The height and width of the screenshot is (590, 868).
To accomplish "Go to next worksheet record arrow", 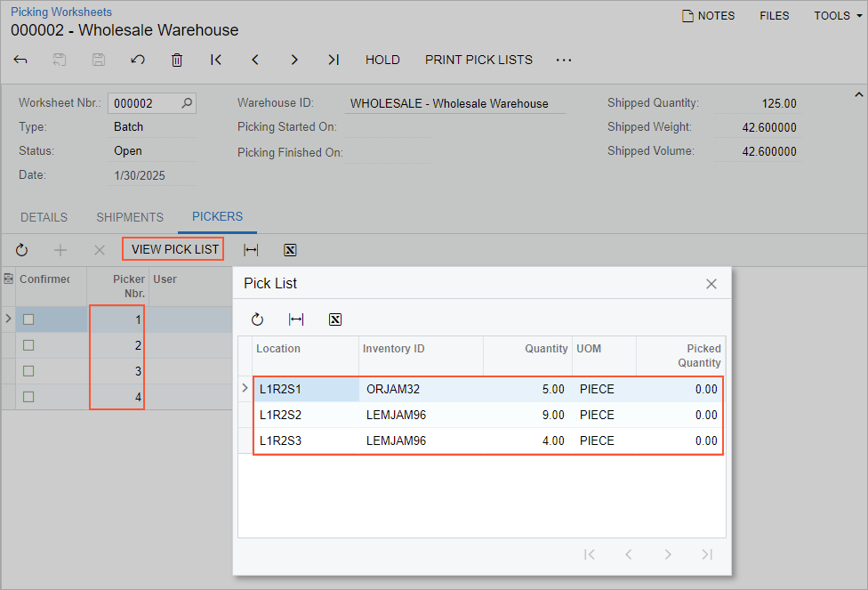I will pyautogui.click(x=294, y=60).
